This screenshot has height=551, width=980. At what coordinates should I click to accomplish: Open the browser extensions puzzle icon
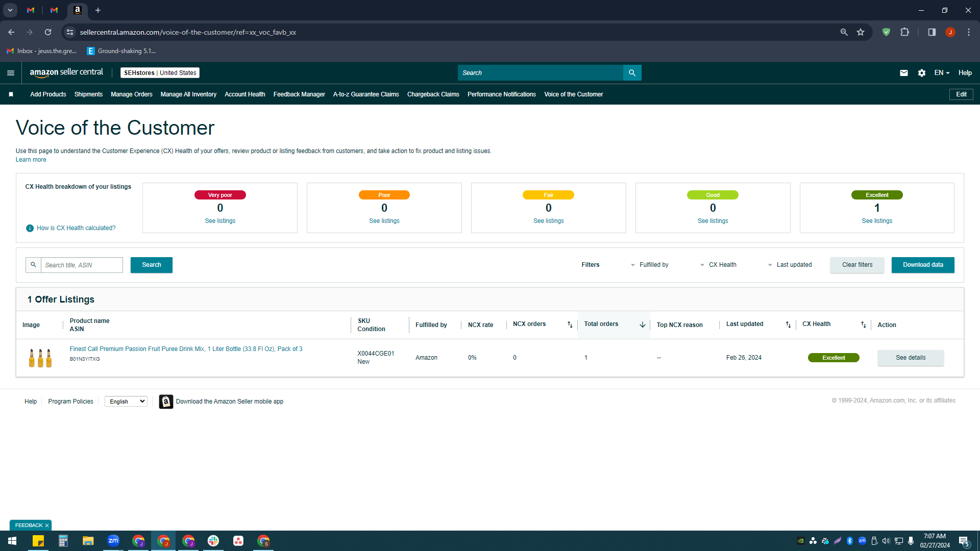(904, 32)
